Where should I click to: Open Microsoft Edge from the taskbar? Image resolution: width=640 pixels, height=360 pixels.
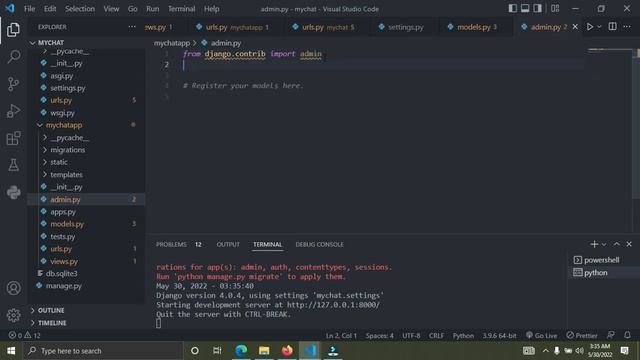pos(241,351)
